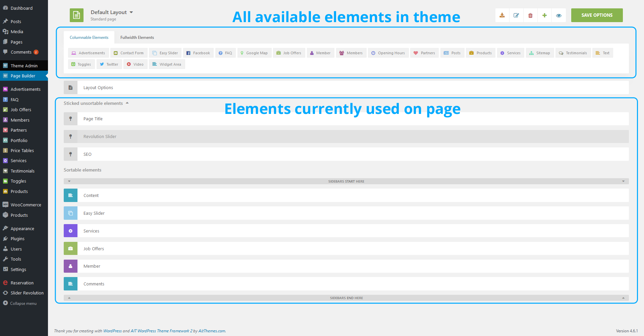Open Price Tables menu item
This screenshot has height=336, width=644.
24,150
